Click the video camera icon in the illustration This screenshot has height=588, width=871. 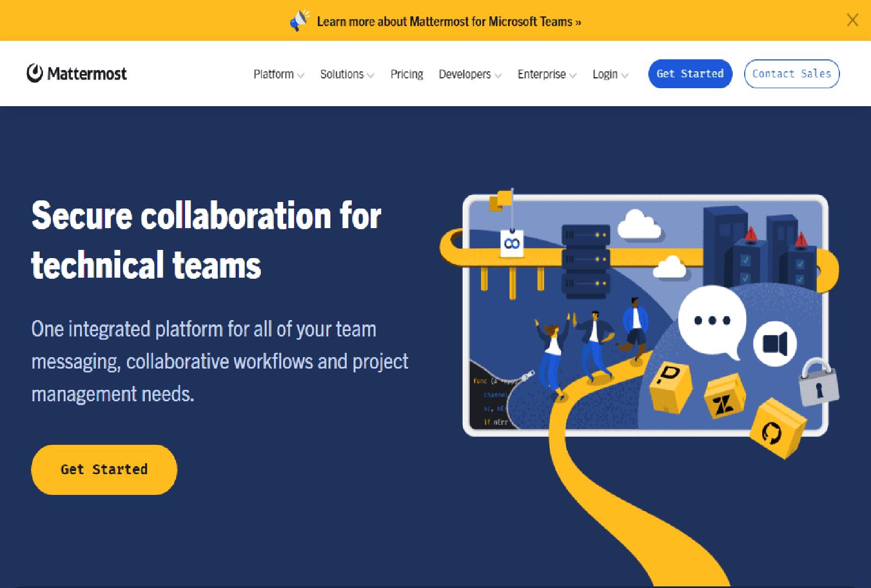tap(774, 344)
